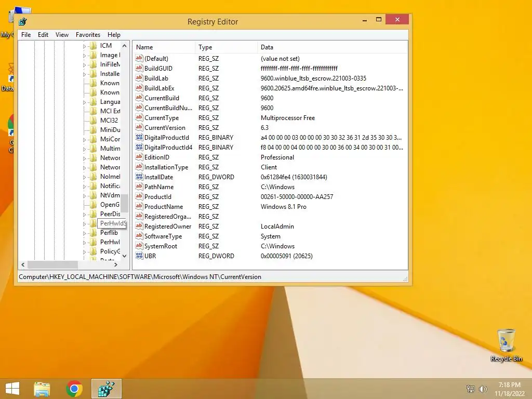Select the PathName value name
Screen dimensions: 532x399
click(x=159, y=187)
